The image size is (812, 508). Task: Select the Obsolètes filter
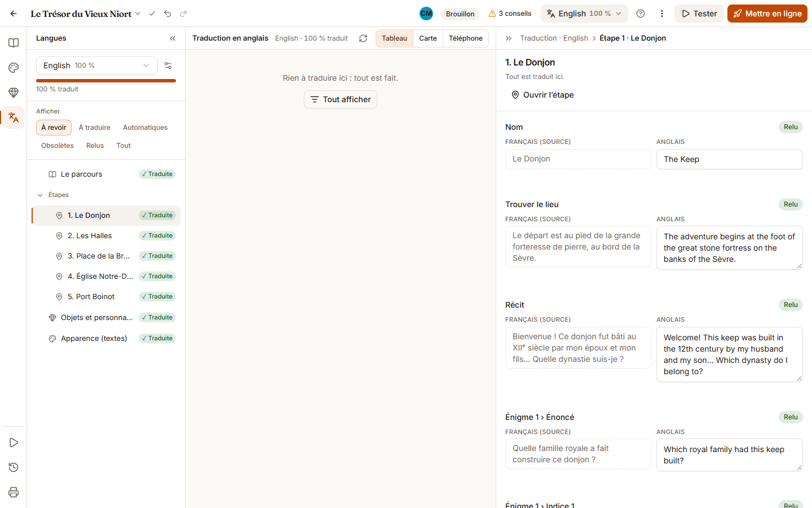tap(58, 146)
